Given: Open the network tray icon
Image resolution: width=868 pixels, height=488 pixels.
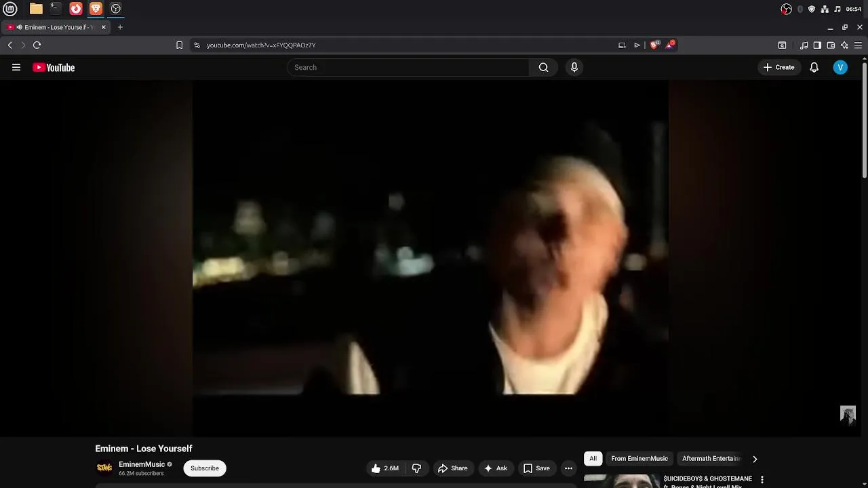Looking at the screenshot, I should (x=825, y=9).
